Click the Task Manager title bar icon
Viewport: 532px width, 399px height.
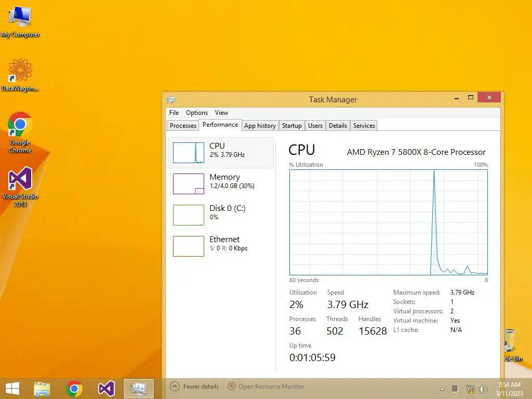[171, 100]
